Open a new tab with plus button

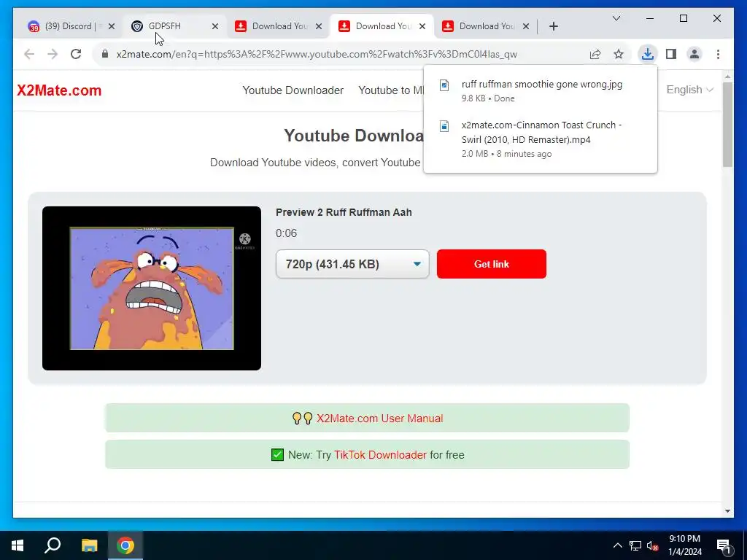pyautogui.click(x=553, y=26)
